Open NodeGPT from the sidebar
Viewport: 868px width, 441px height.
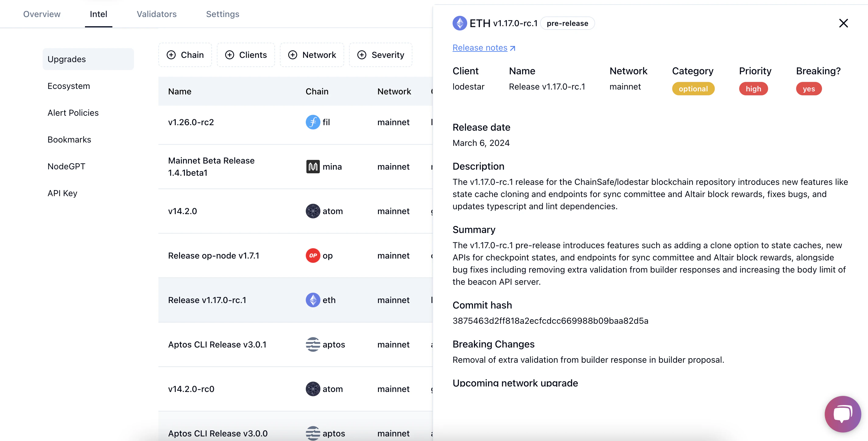(x=66, y=166)
